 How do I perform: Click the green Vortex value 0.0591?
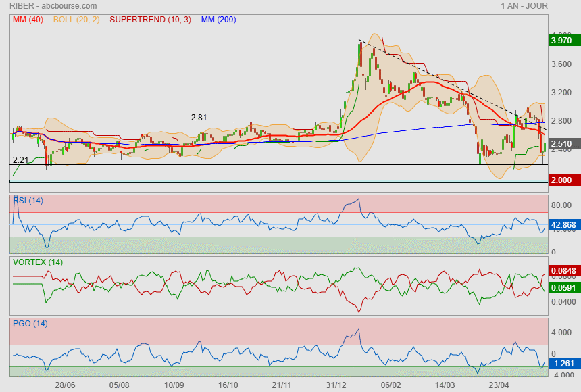tap(564, 287)
